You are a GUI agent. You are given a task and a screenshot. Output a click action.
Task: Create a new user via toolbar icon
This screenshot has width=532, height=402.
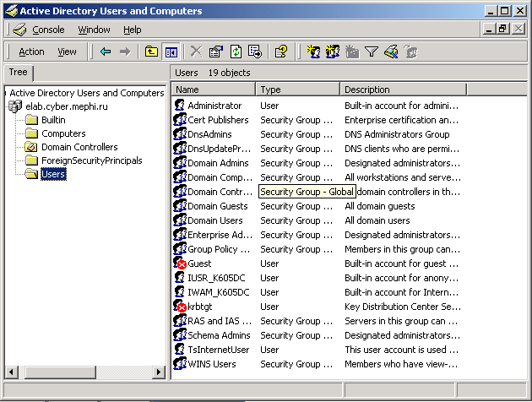313,52
